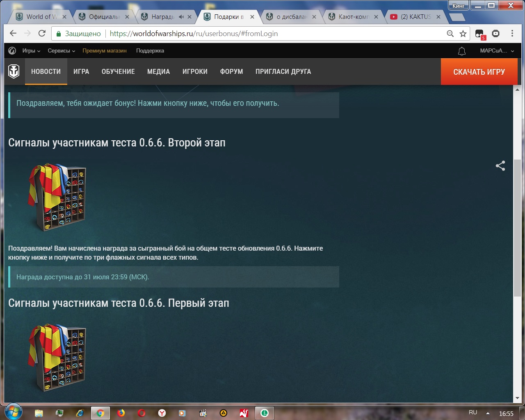Click the Wargaming logo in the top bar
Image resolution: width=525 pixels, height=420 pixels.
point(12,51)
